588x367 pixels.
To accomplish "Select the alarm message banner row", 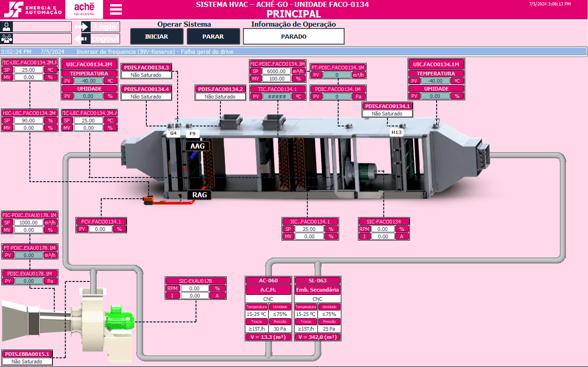I will click(294, 52).
